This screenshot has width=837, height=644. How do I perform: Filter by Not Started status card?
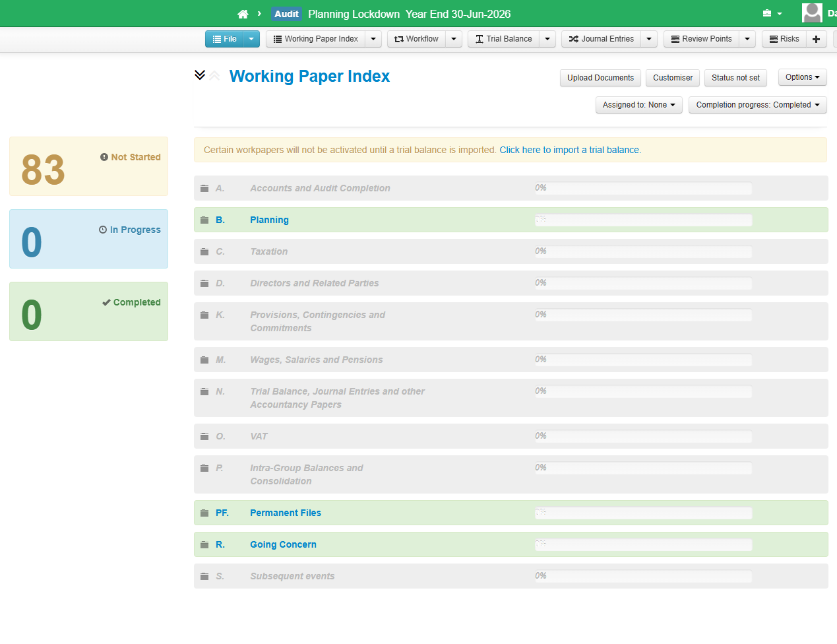click(x=88, y=166)
